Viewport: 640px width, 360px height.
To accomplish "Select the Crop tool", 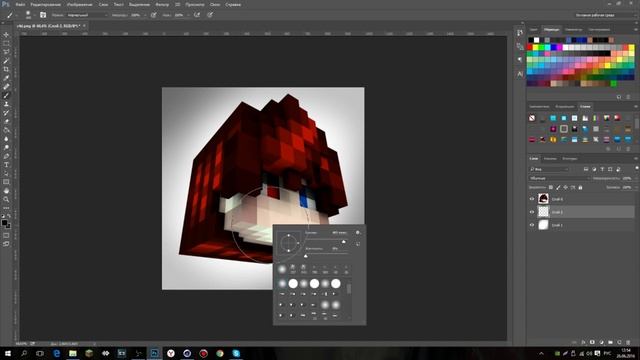I will (x=6, y=69).
